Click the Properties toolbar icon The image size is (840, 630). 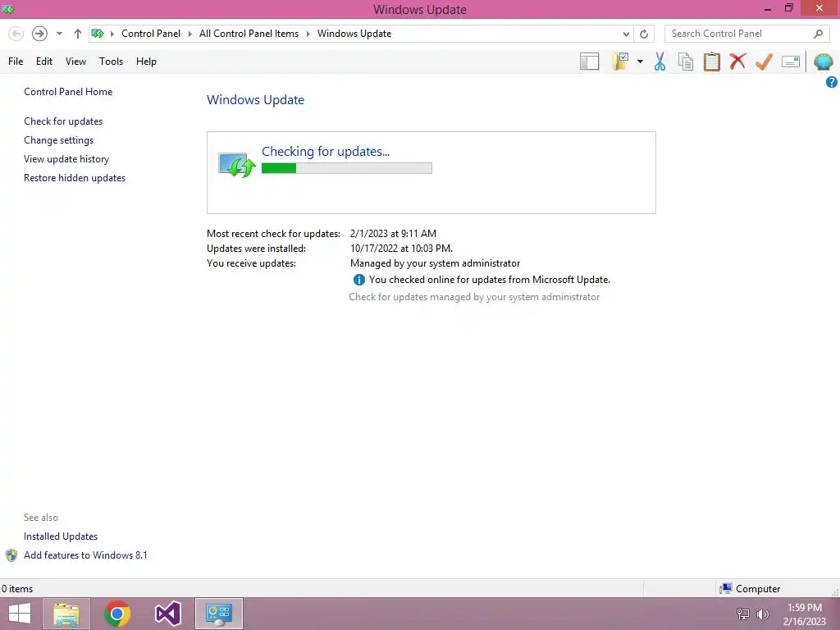[791, 62]
